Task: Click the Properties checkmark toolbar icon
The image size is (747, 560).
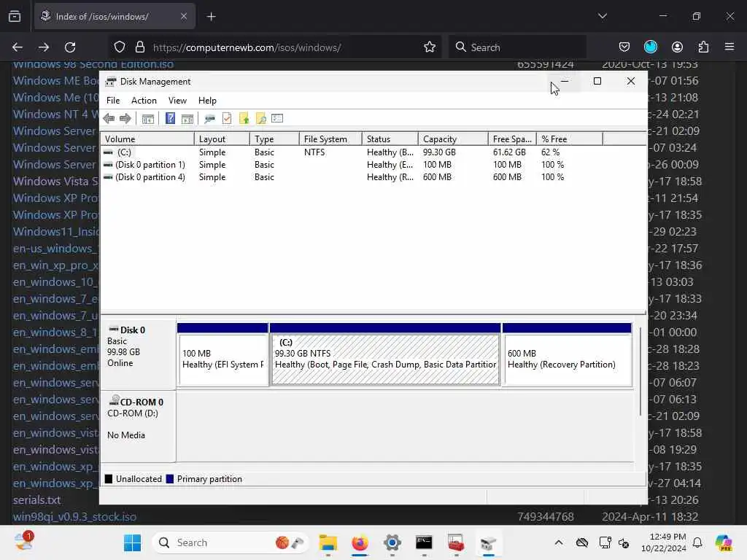Action: pyautogui.click(x=227, y=119)
